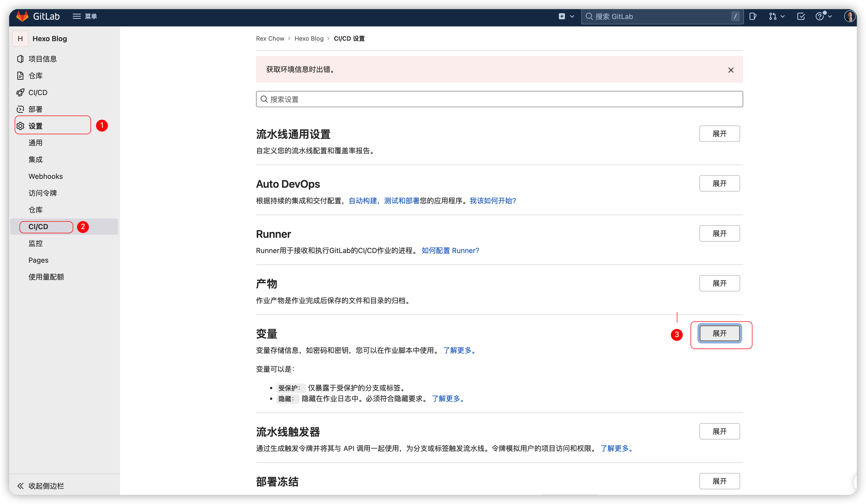Switch to Webhooks settings
This screenshot has width=866, height=504.
(45, 176)
